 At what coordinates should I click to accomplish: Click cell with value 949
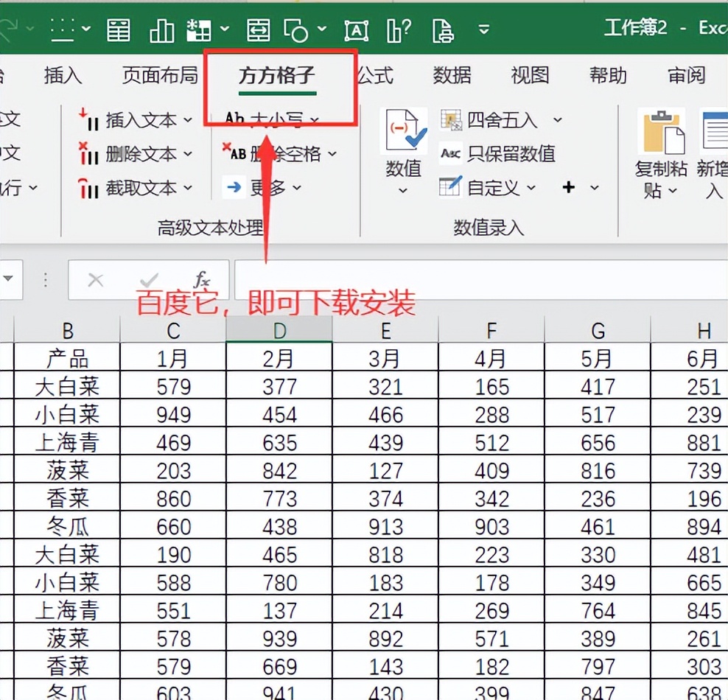173,413
